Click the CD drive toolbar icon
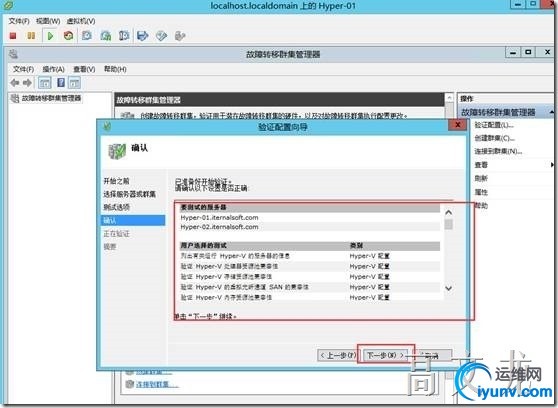Screen dimensions: 558x408 (161, 36)
